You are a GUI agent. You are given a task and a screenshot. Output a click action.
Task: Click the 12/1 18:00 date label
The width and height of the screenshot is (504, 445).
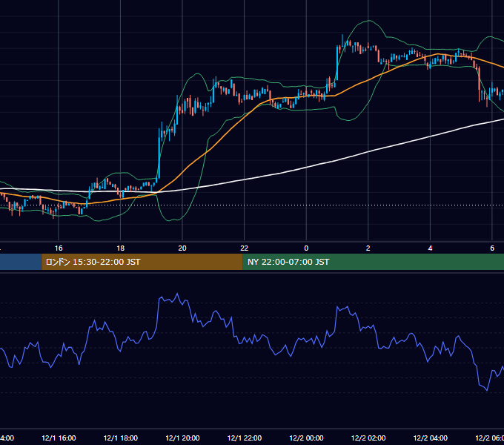point(121,438)
